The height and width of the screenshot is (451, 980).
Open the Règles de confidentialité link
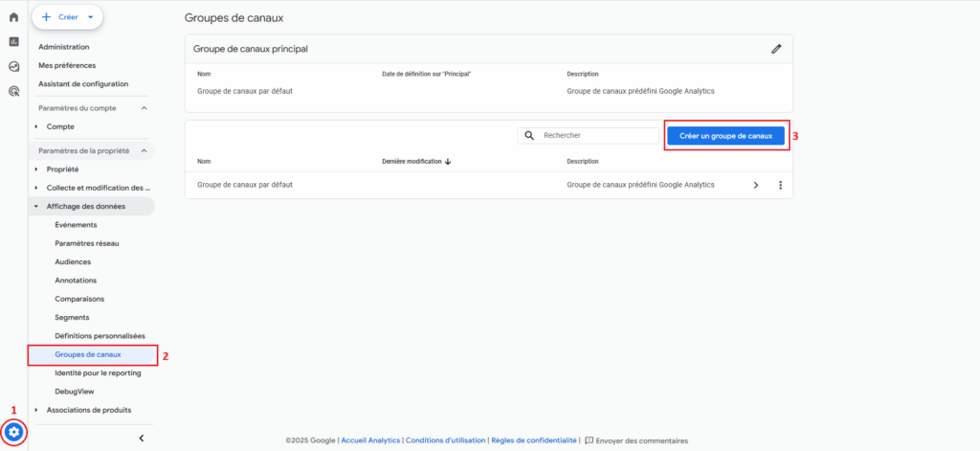coord(533,440)
